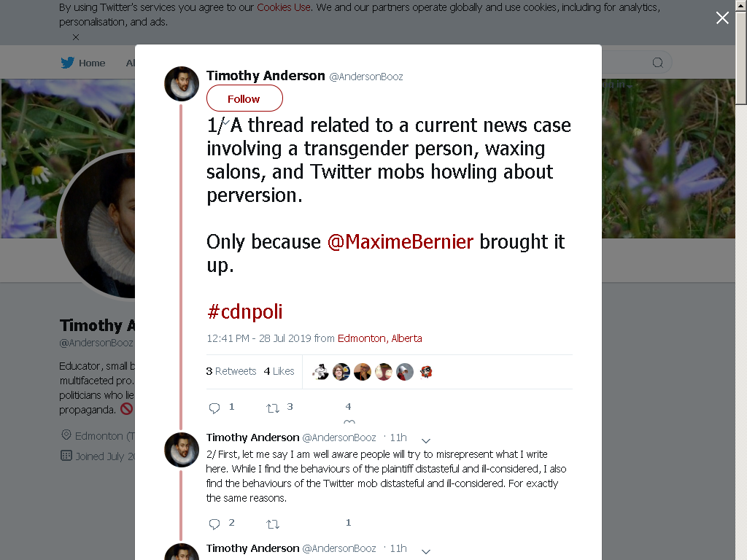Open the Edmonton, Alberta location link
Screen dimensions: 747x560
379,338
